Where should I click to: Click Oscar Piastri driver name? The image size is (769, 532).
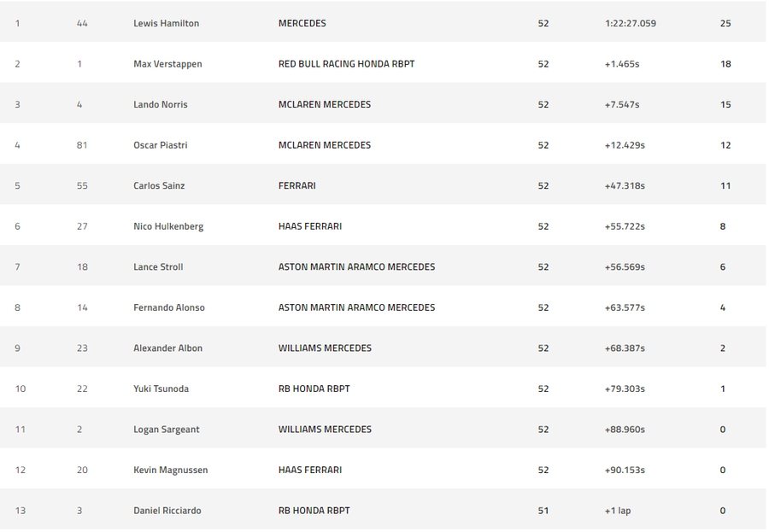coord(161,145)
